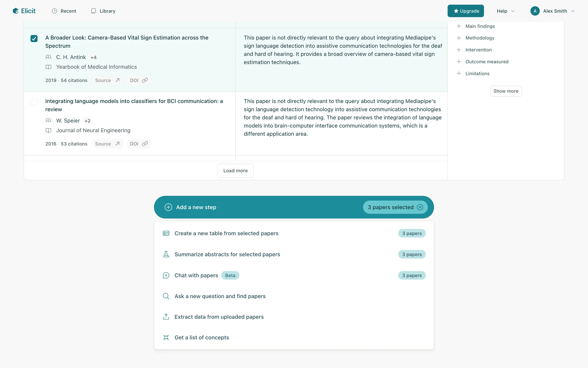The image size is (588, 368).
Task: Click the Add a new step plus icon
Action: tap(168, 207)
